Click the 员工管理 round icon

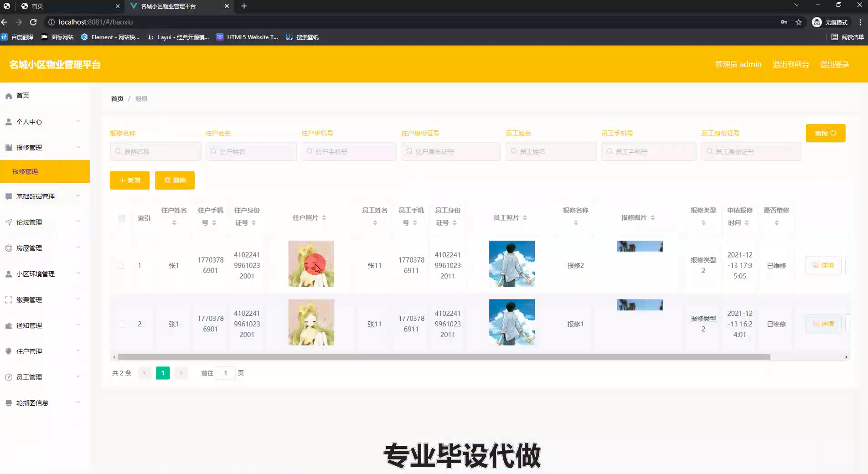tap(9, 377)
